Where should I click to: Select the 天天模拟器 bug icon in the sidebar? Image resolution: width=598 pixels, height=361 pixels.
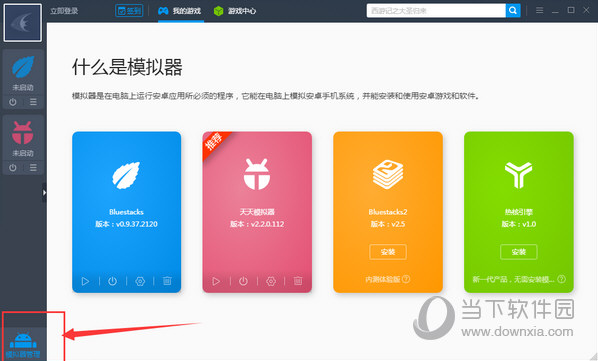23,133
